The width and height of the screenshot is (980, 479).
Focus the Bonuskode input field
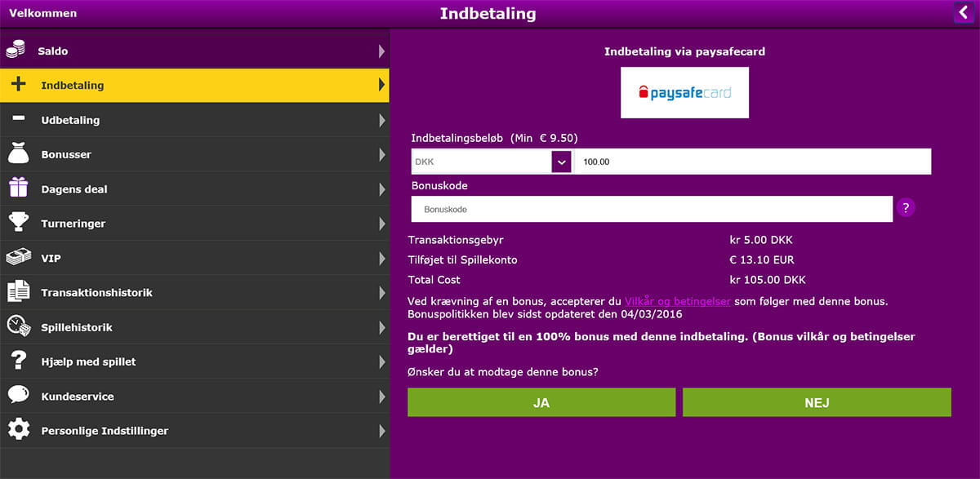[652, 209]
